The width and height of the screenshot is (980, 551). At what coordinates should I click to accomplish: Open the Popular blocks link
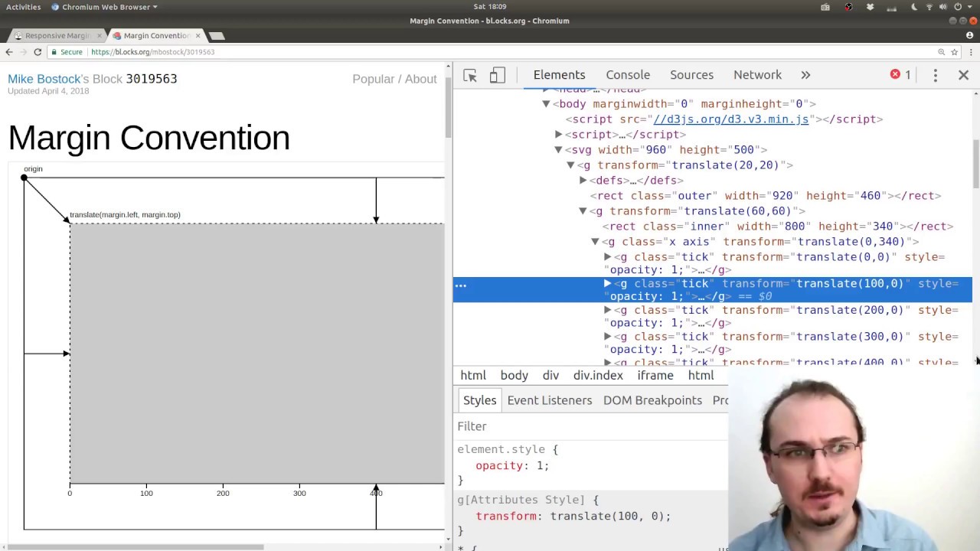click(x=373, y=79)
